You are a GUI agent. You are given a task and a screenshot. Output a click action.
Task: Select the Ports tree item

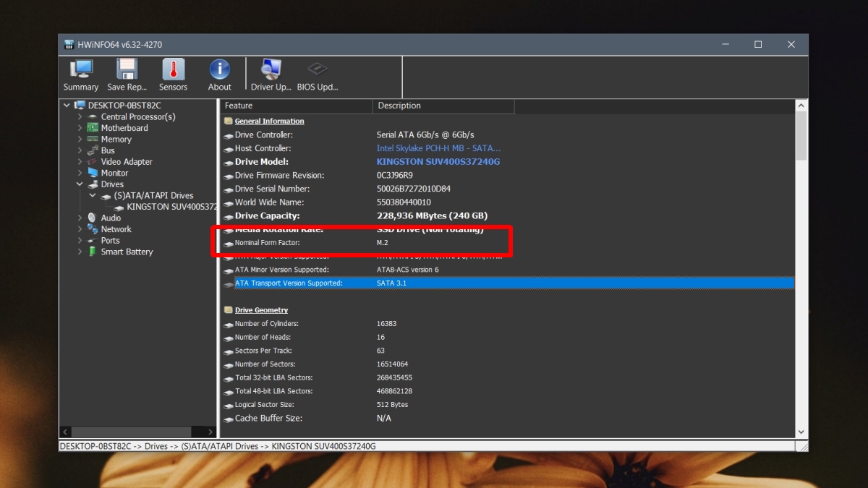(110, 241)
